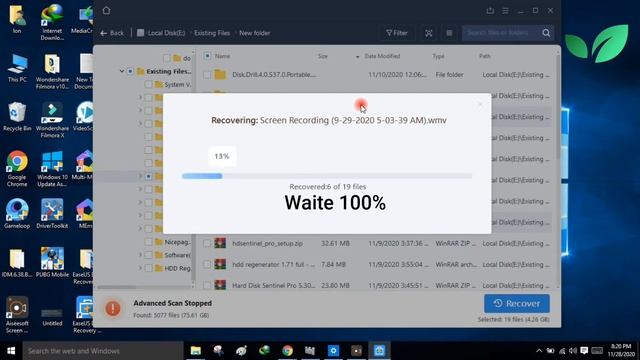Click the taskbar search box

[102, 351]
